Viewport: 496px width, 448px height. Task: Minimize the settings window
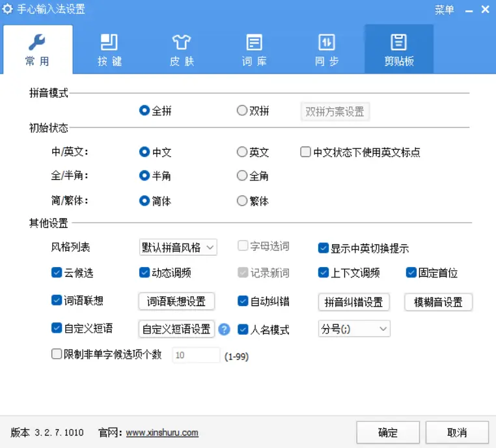[x=469, y=10]
